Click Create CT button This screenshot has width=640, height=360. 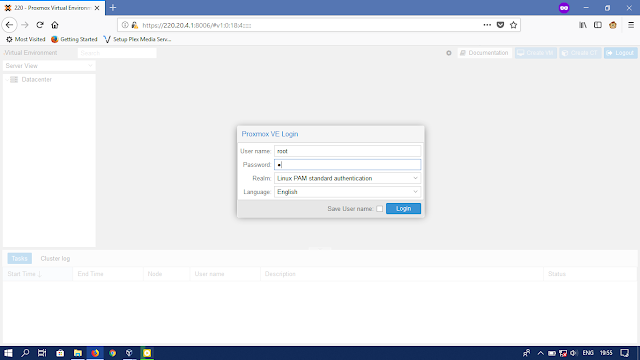click(580, 53)
